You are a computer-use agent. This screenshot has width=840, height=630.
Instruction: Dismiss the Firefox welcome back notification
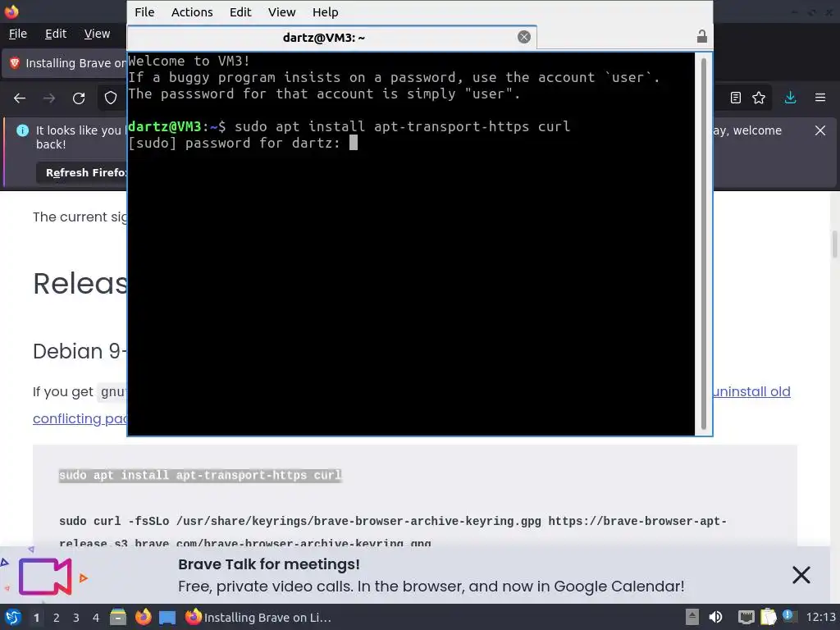(x=819, y=130)
